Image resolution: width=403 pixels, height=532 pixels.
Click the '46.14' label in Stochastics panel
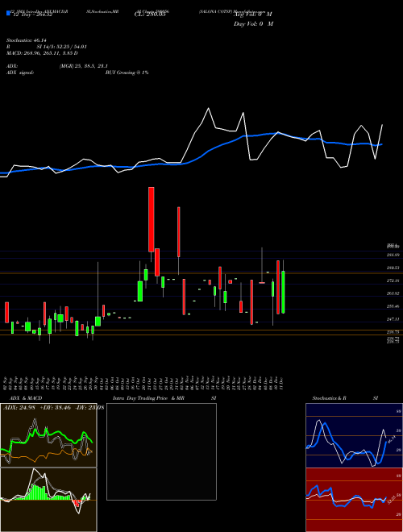coord(392,440)
